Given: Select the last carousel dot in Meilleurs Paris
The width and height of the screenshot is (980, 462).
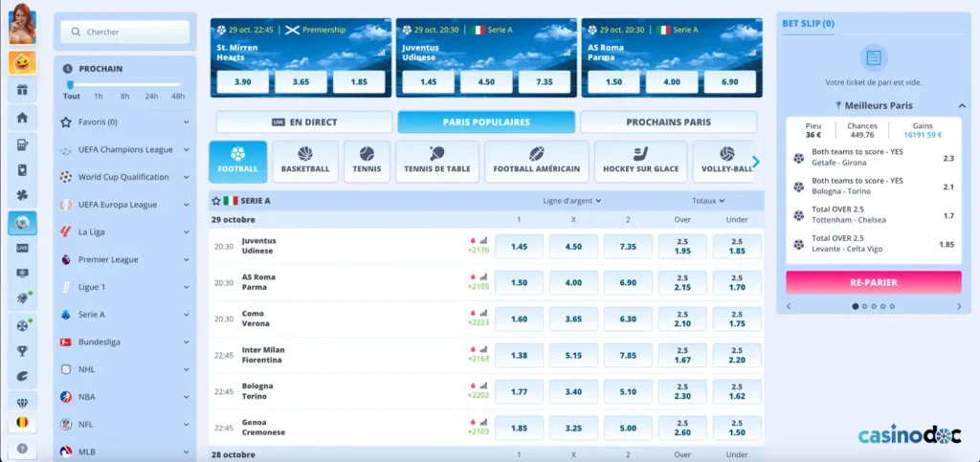Looking at the screenshot, I should tap(892, 306).
